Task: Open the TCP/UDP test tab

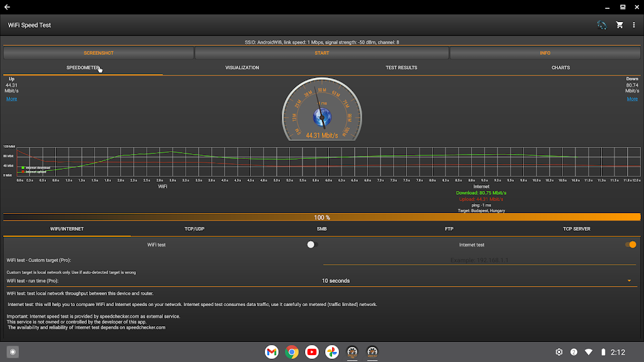Action: 194,229
